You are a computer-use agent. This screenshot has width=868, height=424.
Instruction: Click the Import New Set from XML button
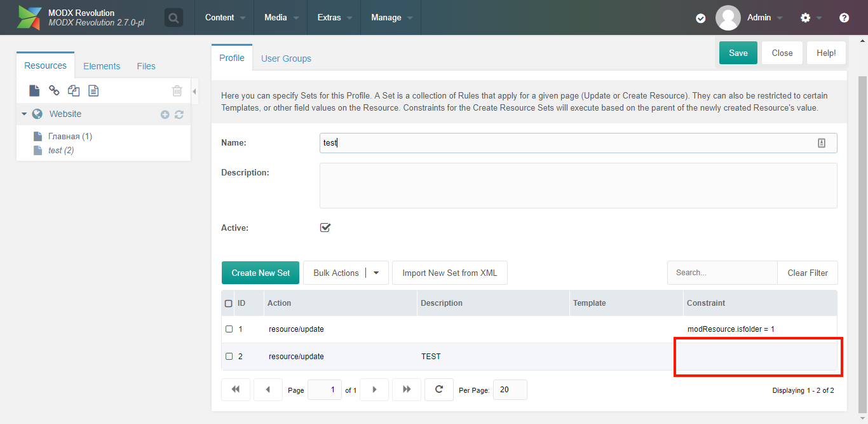(449, 272)
